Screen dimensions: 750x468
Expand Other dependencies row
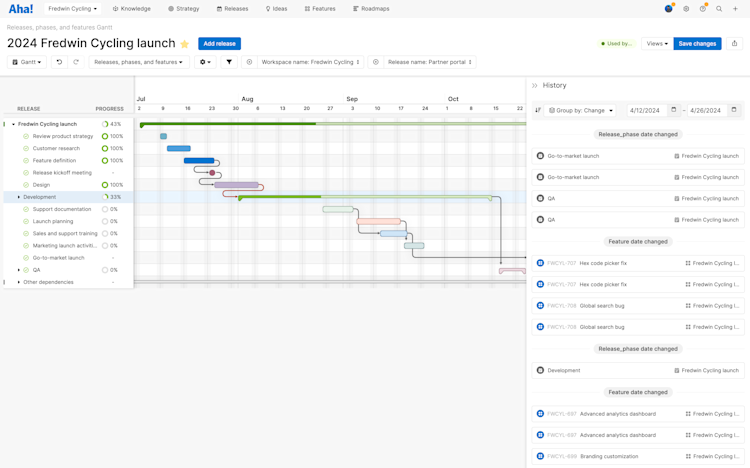pyautogui.click(x=19, y=282)
